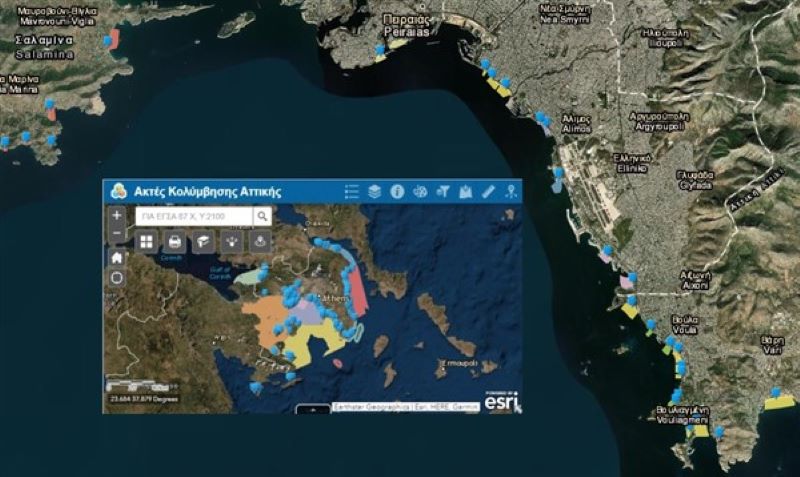
Task: Click the search magnifier button
Action: (261, 215)
